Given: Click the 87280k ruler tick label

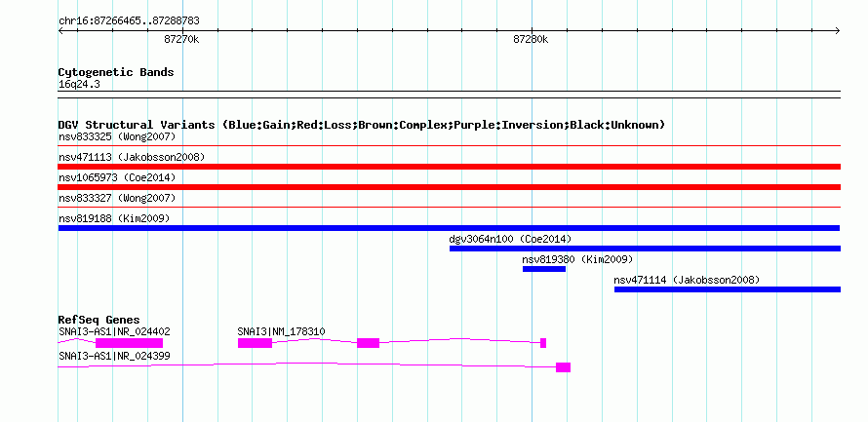Looking at the screenshot, I should (531, 39).
